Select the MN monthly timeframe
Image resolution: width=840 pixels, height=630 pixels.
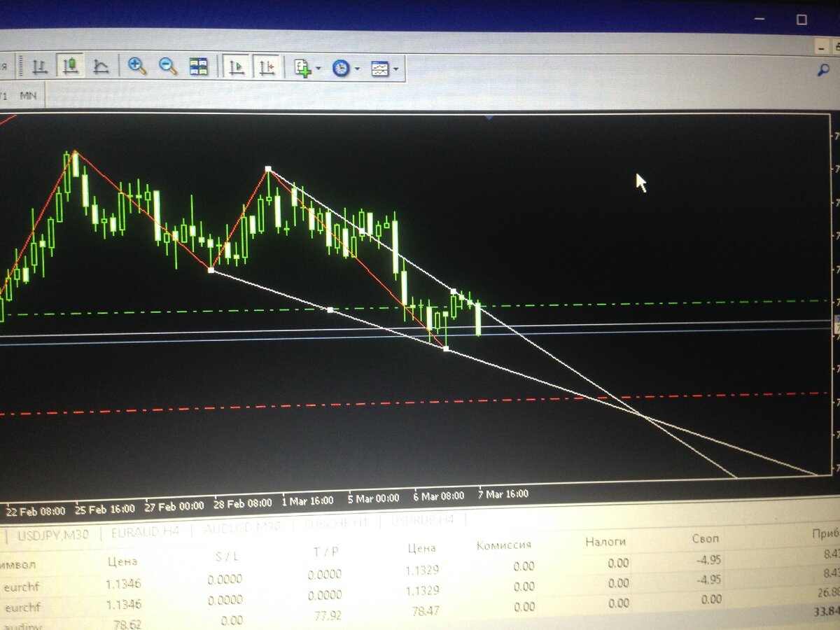[28, 95]
